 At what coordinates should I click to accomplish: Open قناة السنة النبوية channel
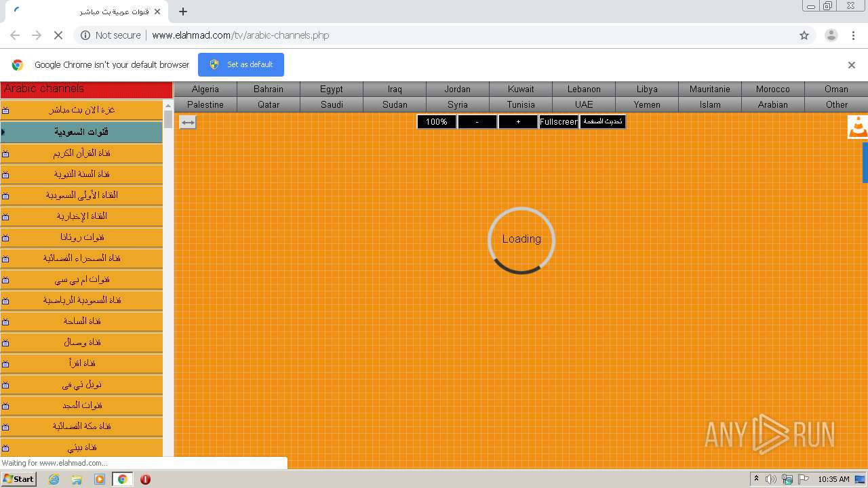[81, 174]
